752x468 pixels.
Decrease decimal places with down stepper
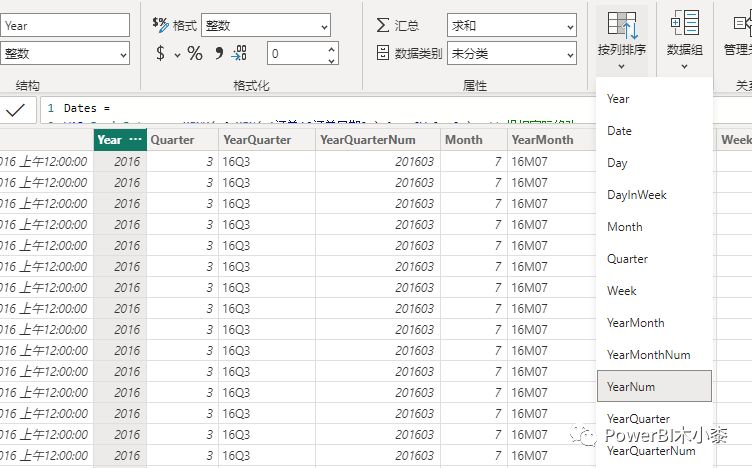coord(331,59)
